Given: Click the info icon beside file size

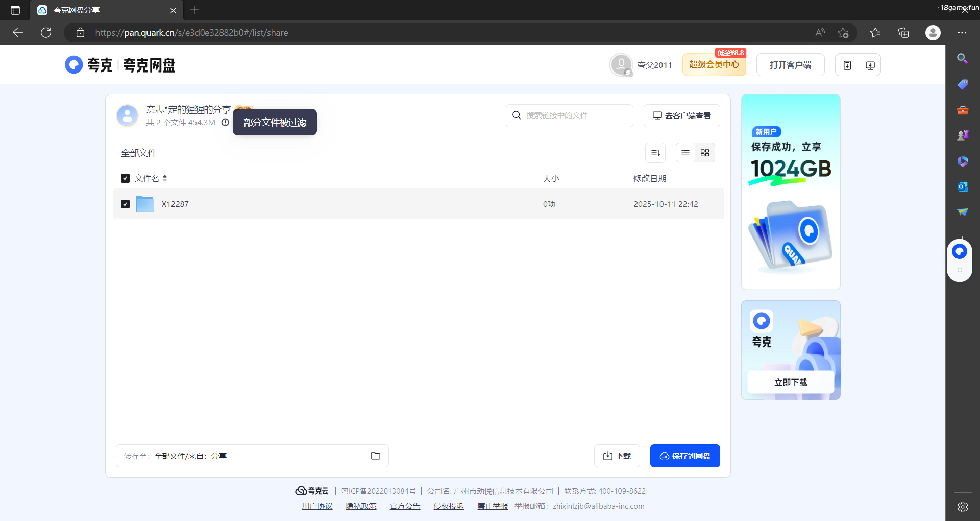Looking at the screenshot, I should coord(225,123).
